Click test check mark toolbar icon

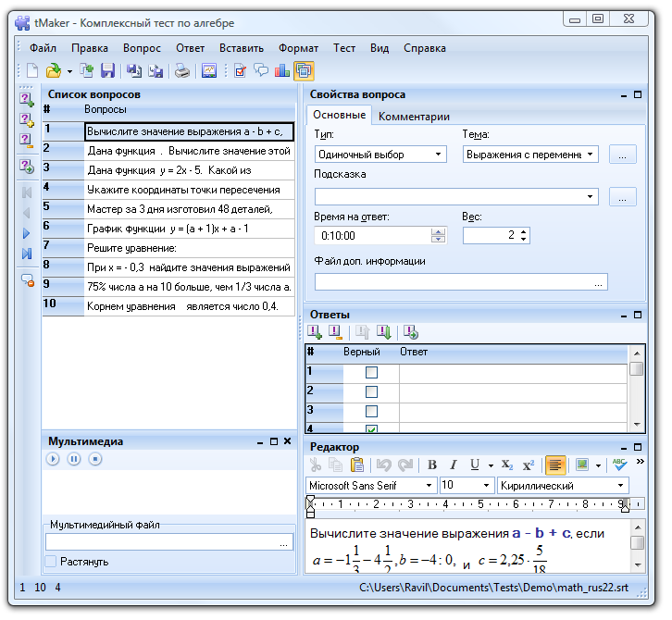(241, 70)
